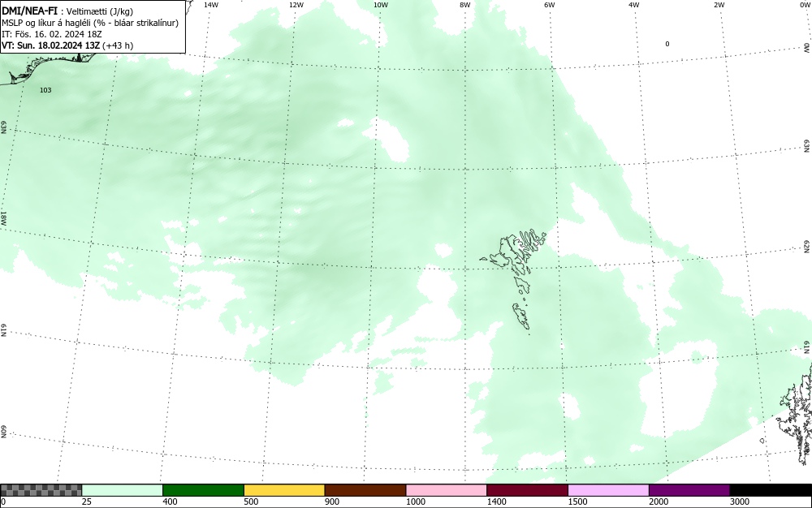This screenshot has width=812, height=508.
Task: Click the black legend swatch above 3000
Action: [x=771, y=490]
